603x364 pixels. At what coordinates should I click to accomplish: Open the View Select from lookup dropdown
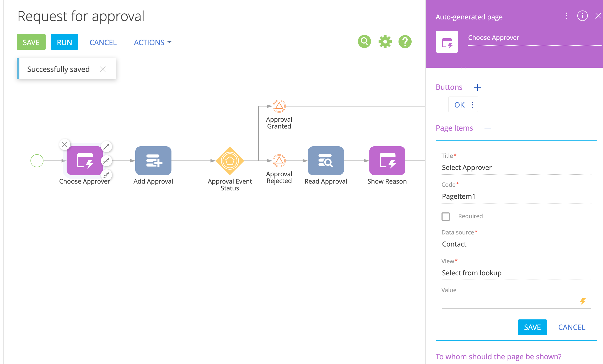coord(516,273)
